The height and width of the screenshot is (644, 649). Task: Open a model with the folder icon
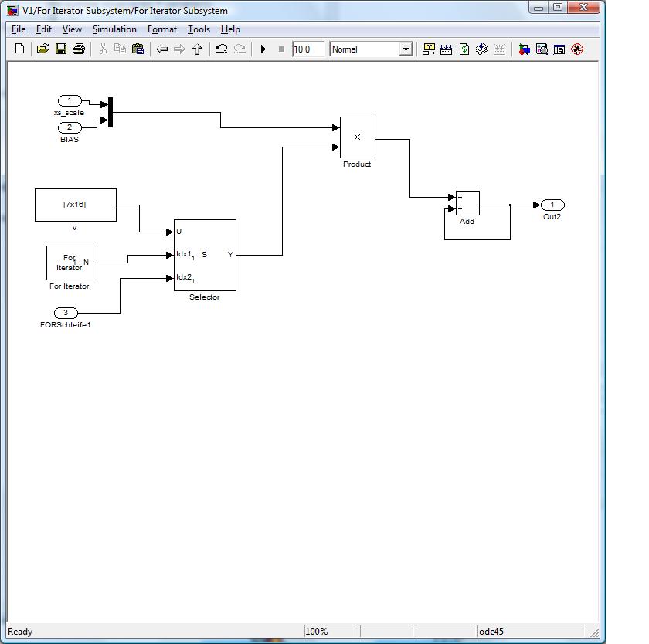(x=42, y=49)
